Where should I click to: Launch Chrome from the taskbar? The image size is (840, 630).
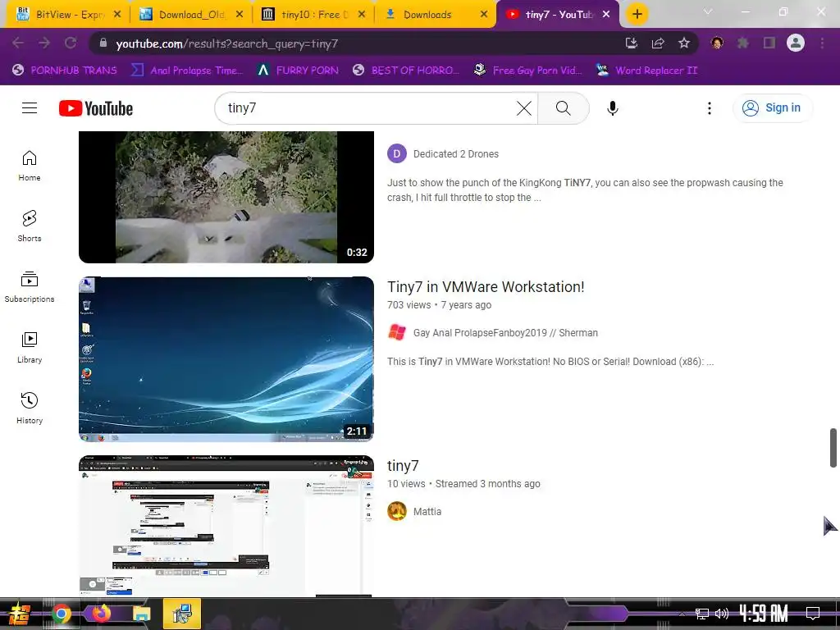coord(61,614)
